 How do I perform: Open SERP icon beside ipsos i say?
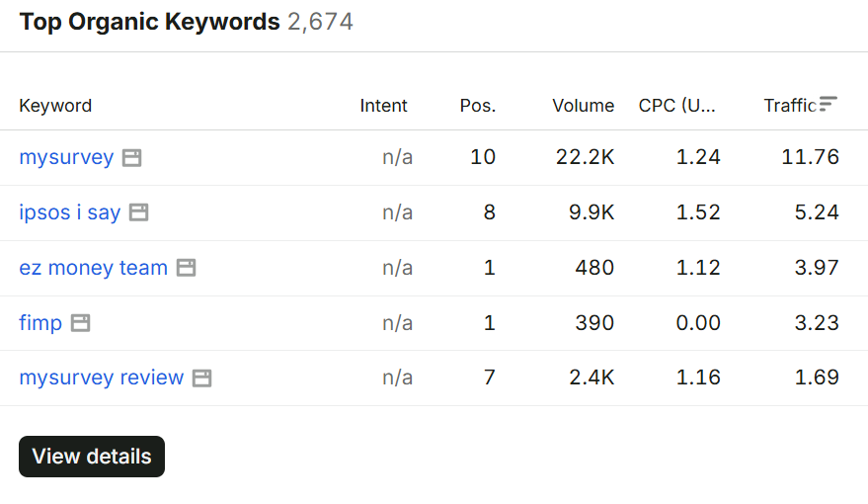138,212
